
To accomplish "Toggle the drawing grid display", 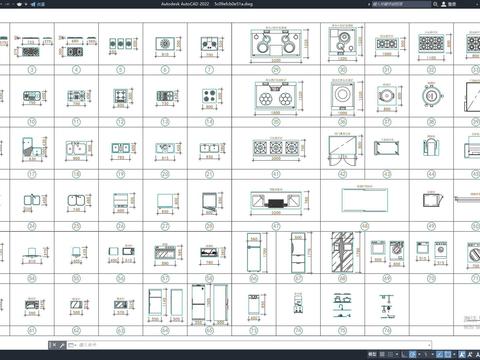I will [x=382, y=354].
